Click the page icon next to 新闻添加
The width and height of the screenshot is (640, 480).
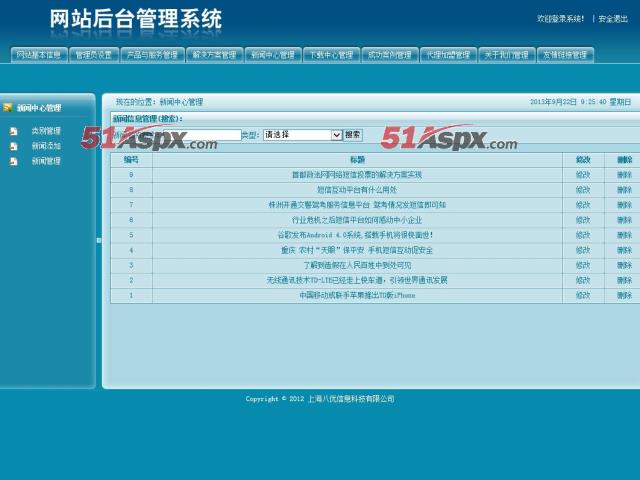point(14,146)
